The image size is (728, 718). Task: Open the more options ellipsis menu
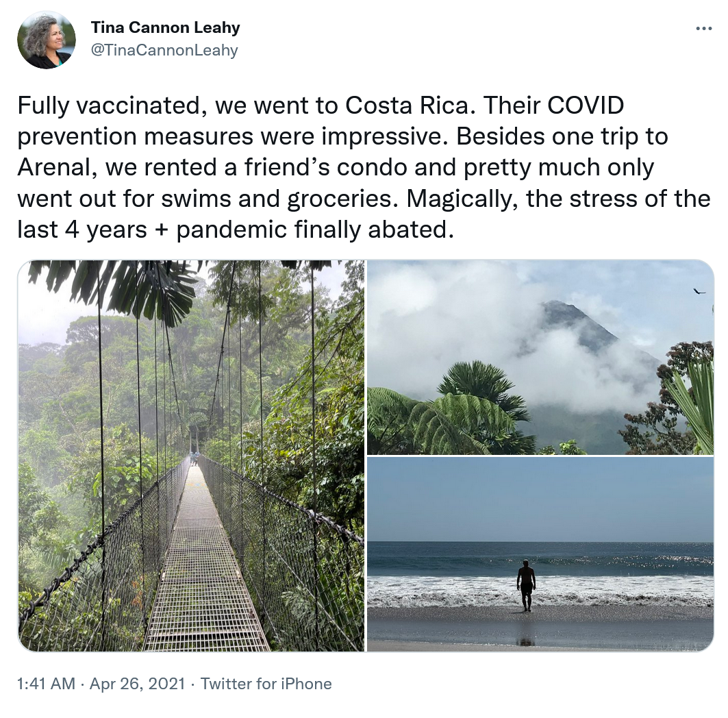coord(703,28)
